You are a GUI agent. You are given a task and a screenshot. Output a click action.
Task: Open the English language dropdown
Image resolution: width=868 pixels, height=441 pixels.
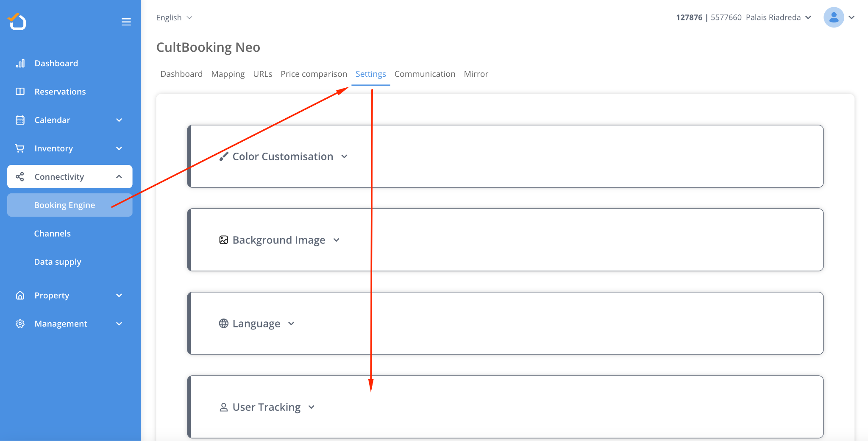174,18
